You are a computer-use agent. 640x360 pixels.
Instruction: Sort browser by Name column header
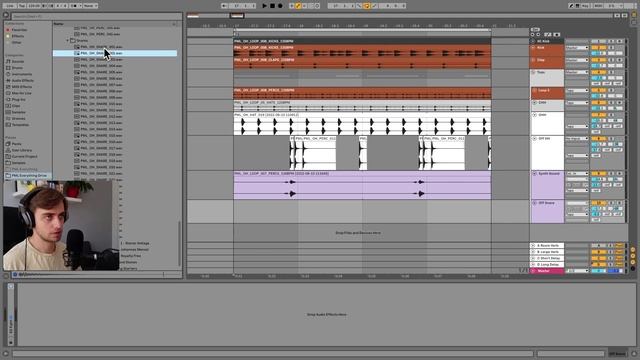[58, 24]
